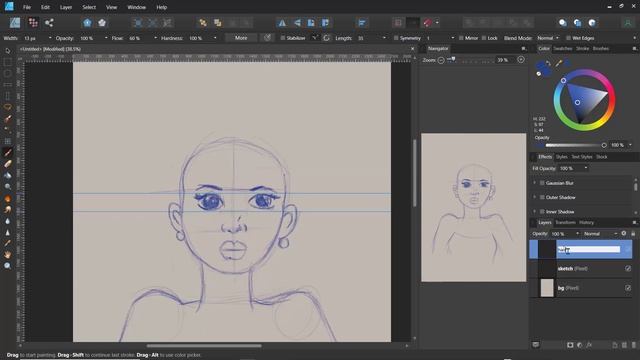Open the Select menu
Image resolution: width=640 pixels, height=360 pixels.
click(x=89, y=7)
